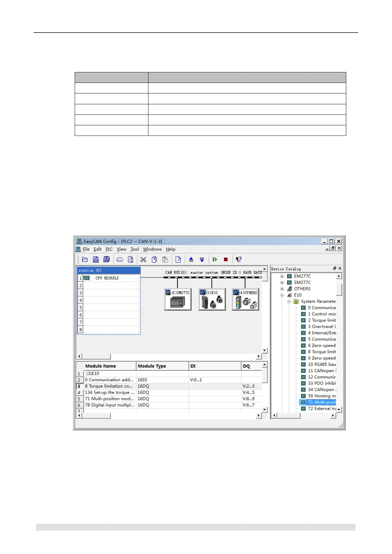Image resolution: width=392 pixels, height=554 pixels.
Task: Click the blue Upload arrow icon
Action: click(191, 260)
